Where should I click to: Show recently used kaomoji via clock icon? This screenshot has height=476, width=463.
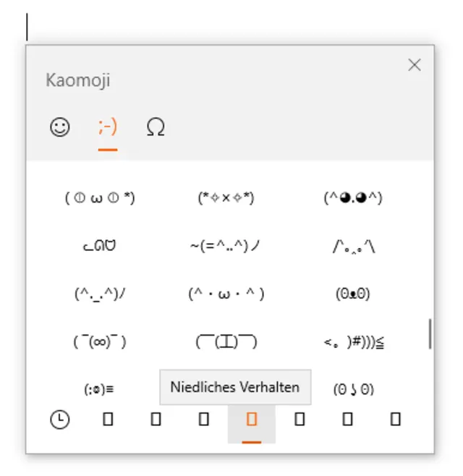point(60,420)
